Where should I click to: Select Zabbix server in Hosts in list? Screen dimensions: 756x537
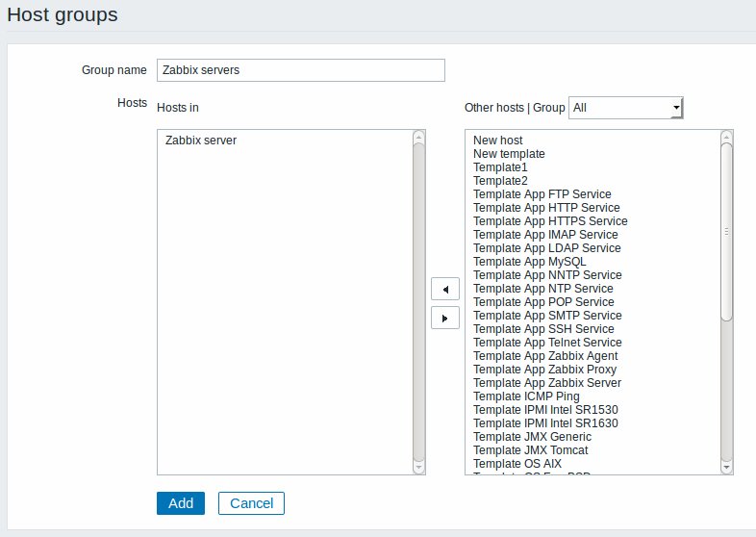pos(201,141)
